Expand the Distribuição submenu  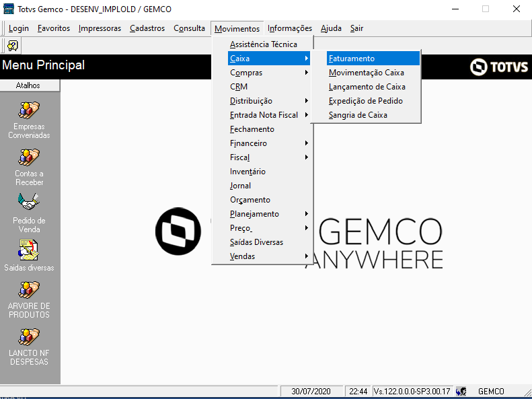click(269, 101)
